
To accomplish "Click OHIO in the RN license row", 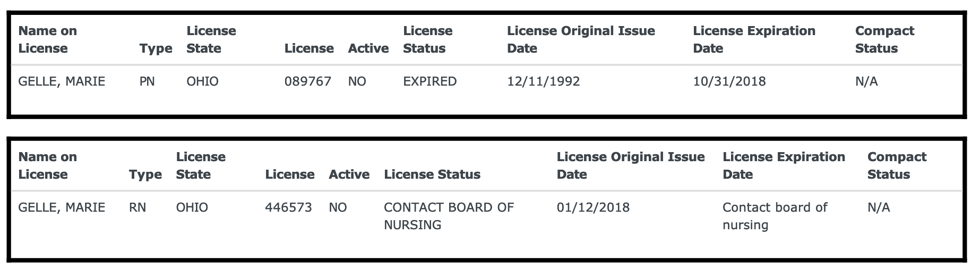I will 192,207.
